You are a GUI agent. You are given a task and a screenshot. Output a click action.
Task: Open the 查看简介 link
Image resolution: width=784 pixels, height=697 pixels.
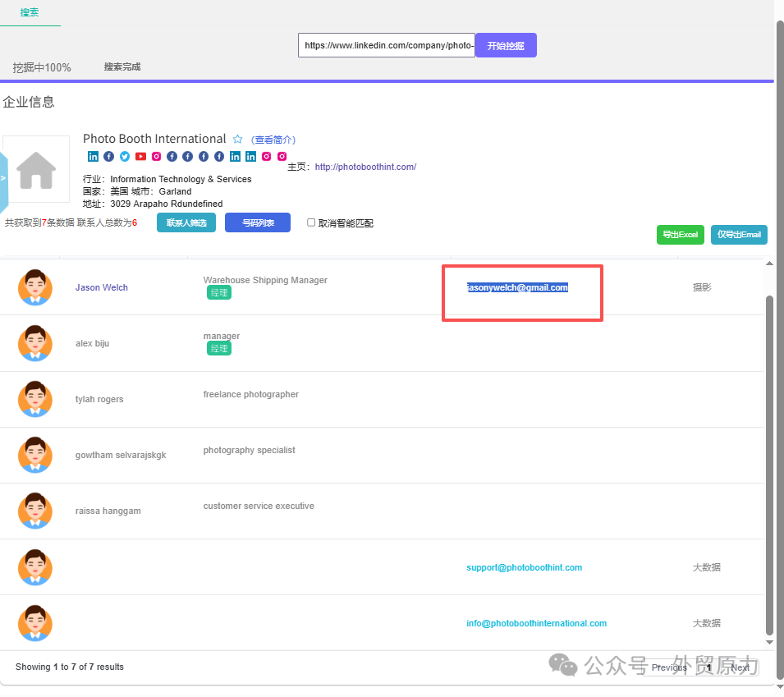pyautogui.click(x=273, y=140)
